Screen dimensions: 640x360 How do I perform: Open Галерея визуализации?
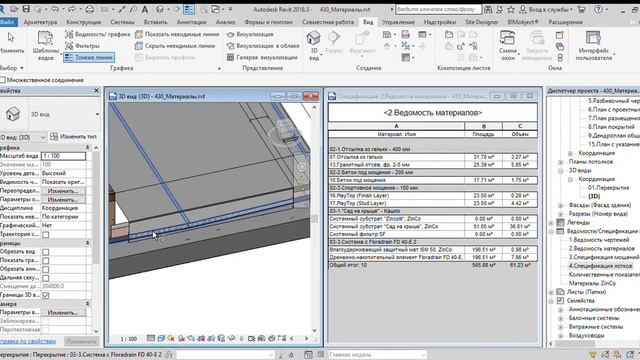coord(262,57)
